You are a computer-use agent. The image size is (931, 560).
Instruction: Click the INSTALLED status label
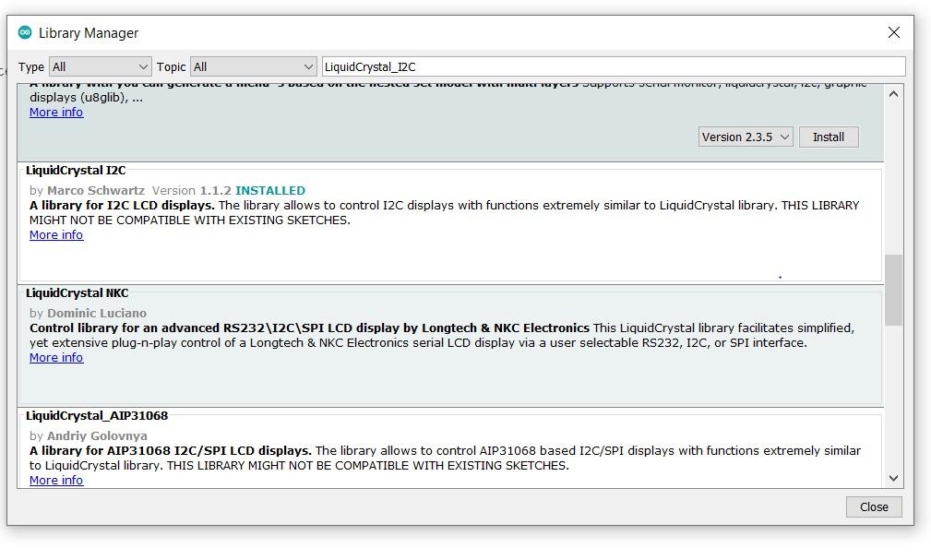tap(270, 191)
